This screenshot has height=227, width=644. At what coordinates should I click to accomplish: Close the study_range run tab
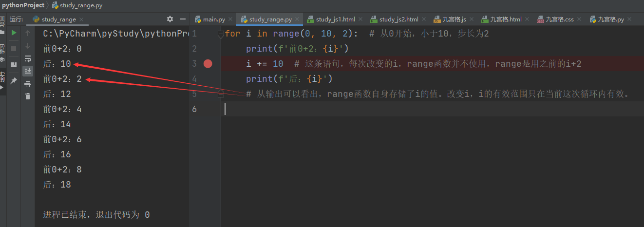coord(81,19)
